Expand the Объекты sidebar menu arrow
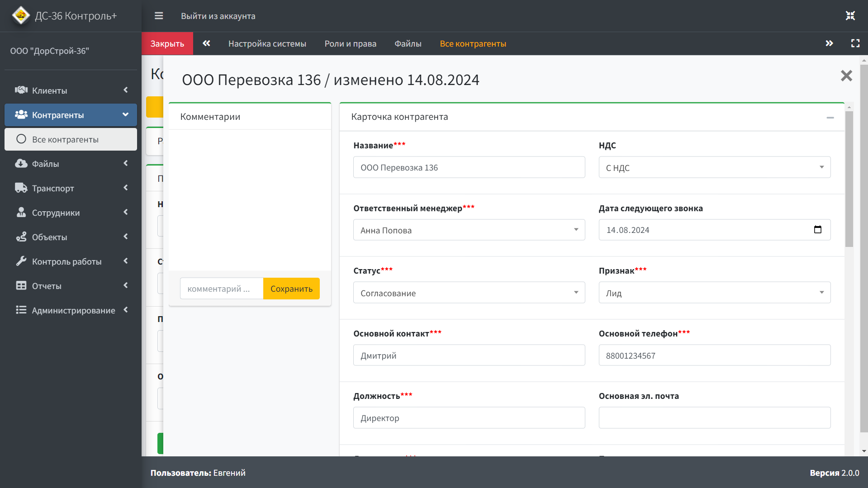This screenshot has height=488, width=868. [126, 237]
